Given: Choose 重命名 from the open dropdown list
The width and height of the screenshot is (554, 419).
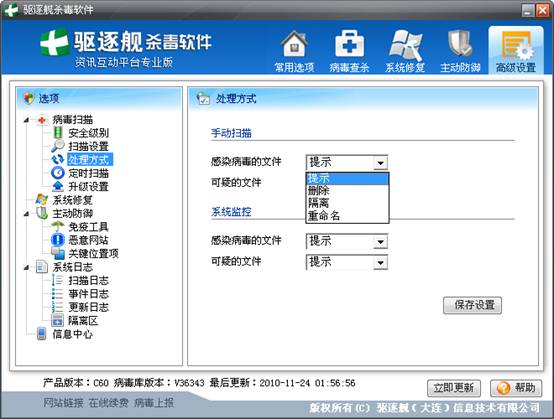Looking at the screenshot, I should tap(347, 215).
